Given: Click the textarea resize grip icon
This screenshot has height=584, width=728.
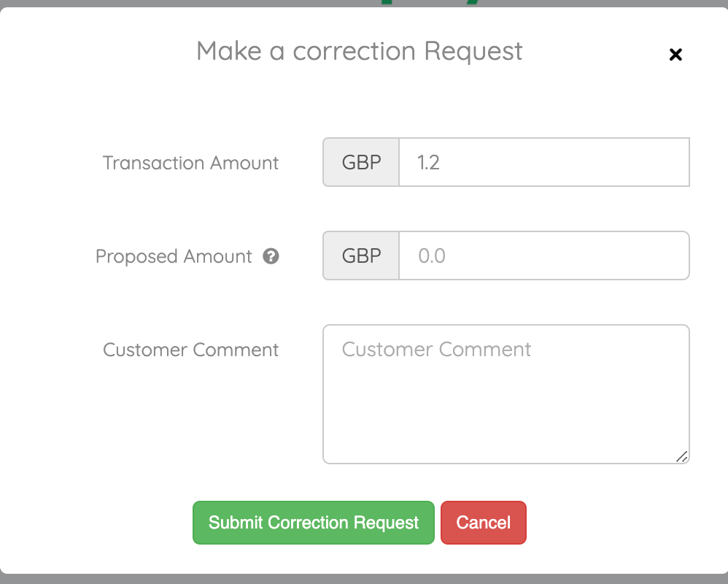Looking at the screenshot, I should click(x=681, y=456).
